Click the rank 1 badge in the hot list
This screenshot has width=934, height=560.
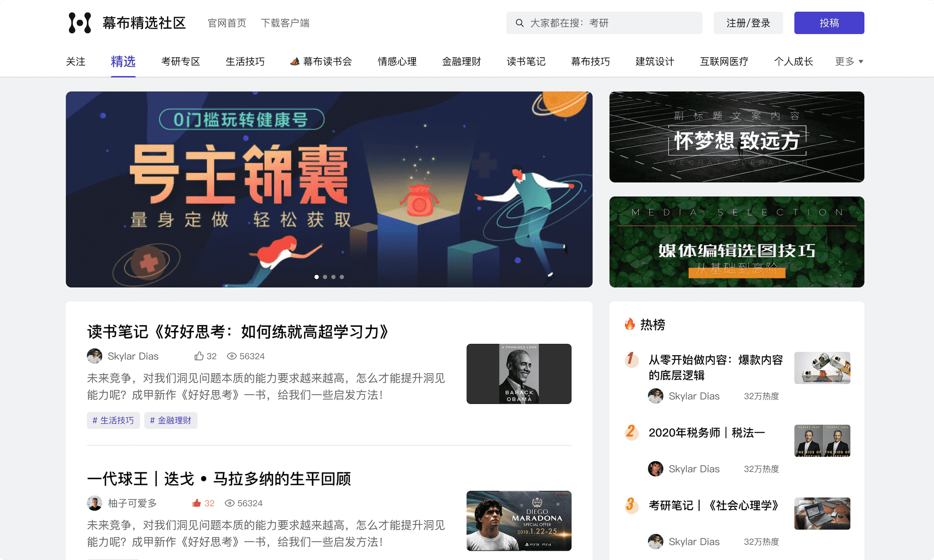pos(631,359)
